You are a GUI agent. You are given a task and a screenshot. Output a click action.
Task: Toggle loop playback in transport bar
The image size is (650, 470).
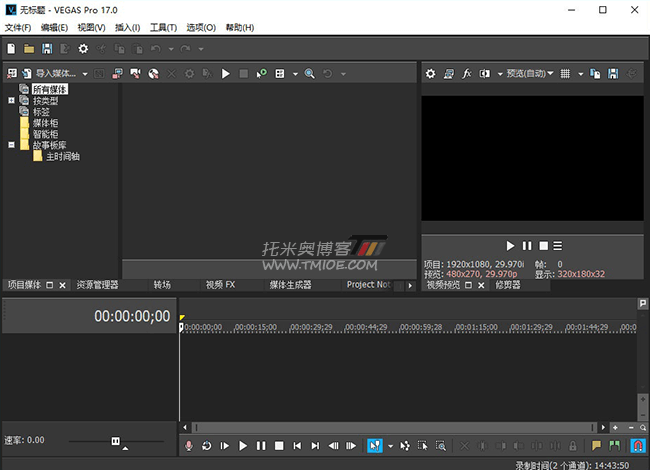pos(206,446)
